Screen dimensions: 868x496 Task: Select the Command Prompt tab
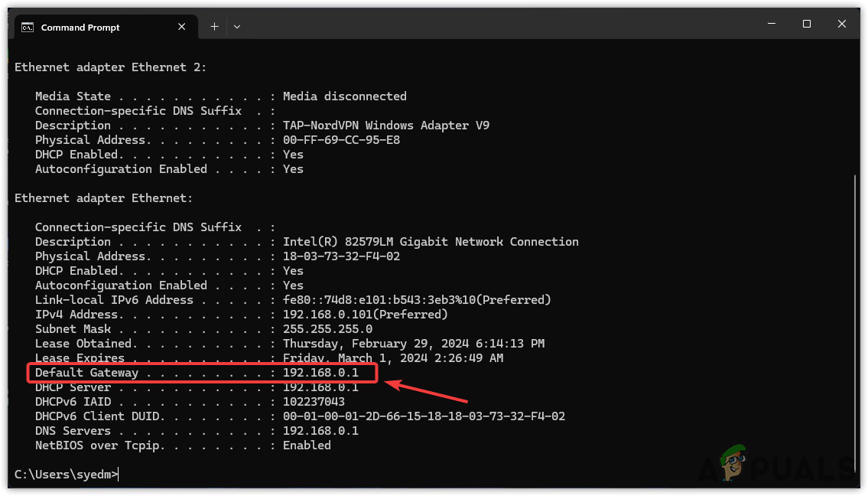(80, 28)
